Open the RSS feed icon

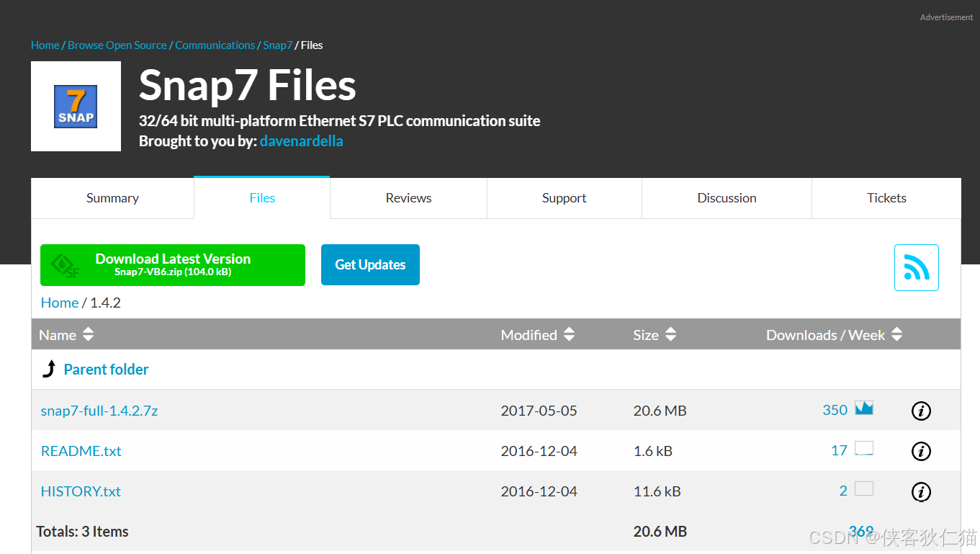coord(916,267)
